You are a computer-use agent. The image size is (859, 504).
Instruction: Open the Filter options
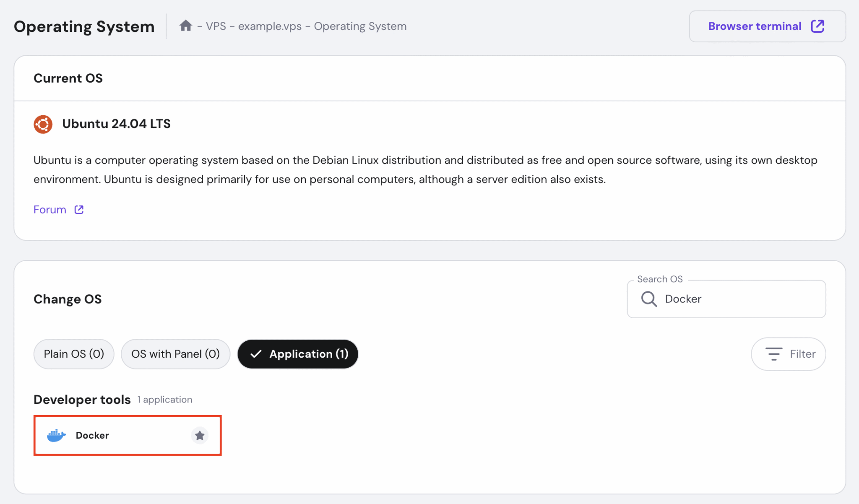click(789, 354)
